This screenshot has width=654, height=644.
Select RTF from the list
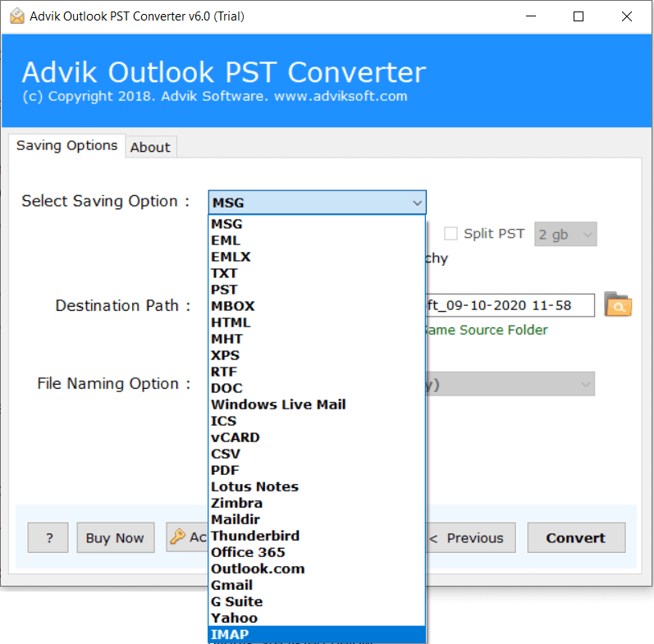[x=317, y=372]
